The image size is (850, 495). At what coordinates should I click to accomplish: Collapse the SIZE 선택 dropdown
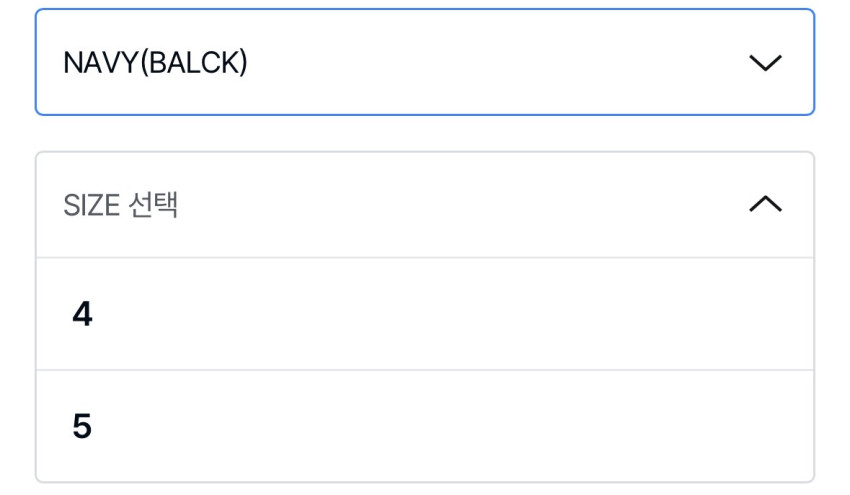[425, 205]
